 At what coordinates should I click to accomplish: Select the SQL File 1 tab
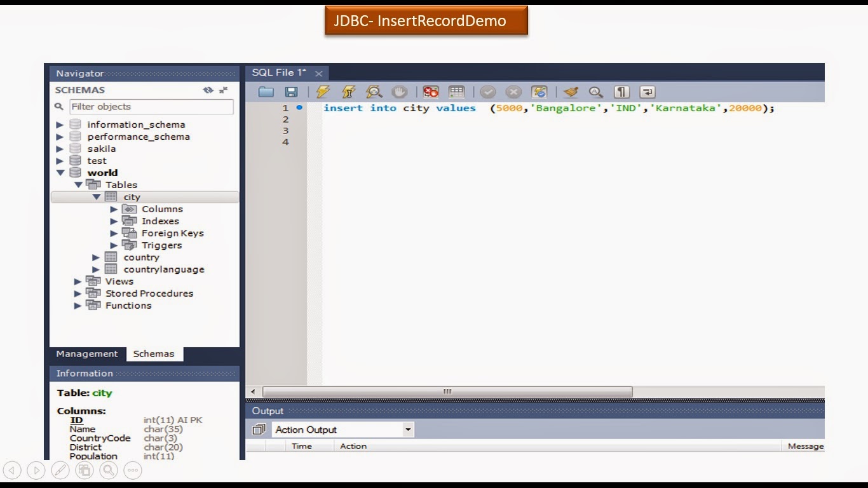(x=280, y=72)
